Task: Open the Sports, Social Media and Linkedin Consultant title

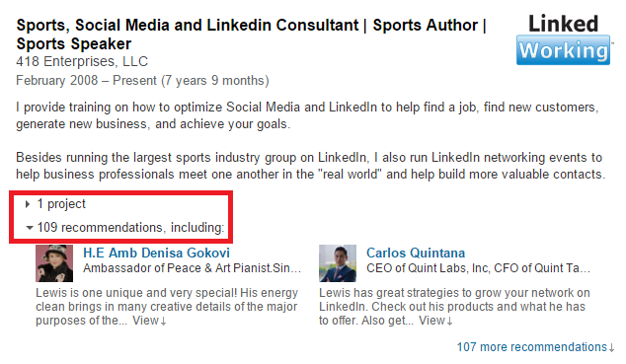Action: point(251,35)
